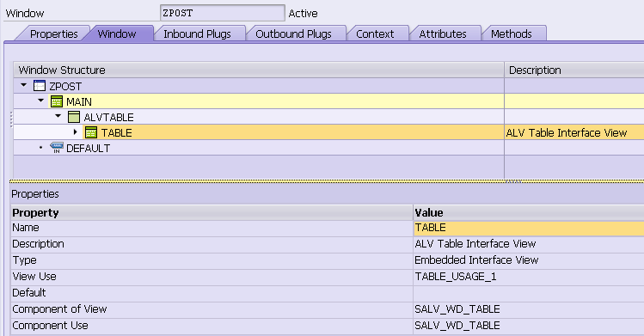Click the ALVTABLE container icon
Viewport: 644px width, 336px height.
[x=74, y=117]
